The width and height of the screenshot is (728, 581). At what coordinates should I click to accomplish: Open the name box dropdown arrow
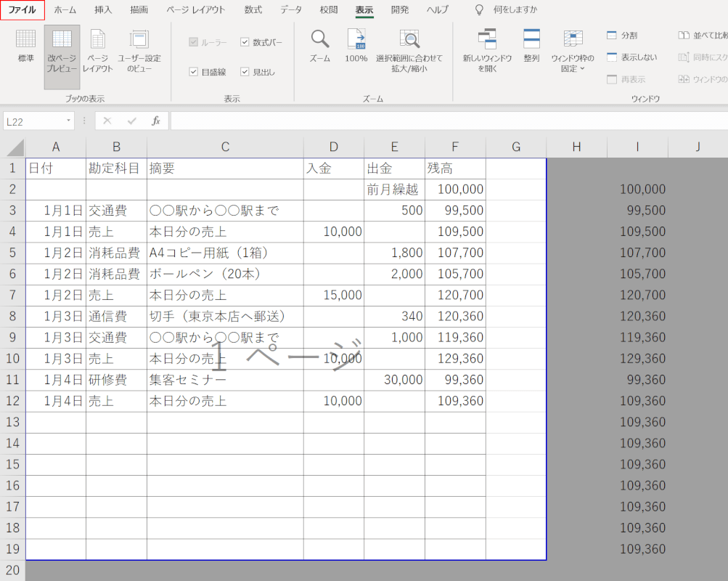click(x=69, y=121)
